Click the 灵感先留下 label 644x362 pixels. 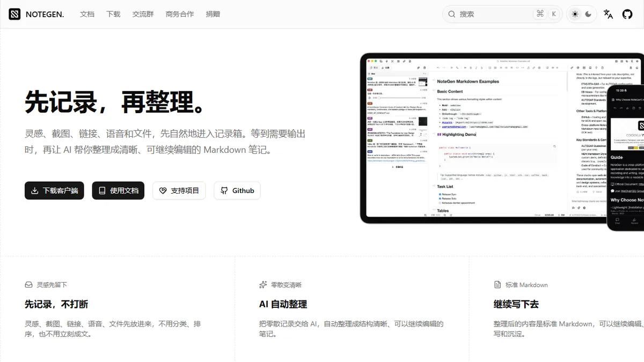[52, 285]
